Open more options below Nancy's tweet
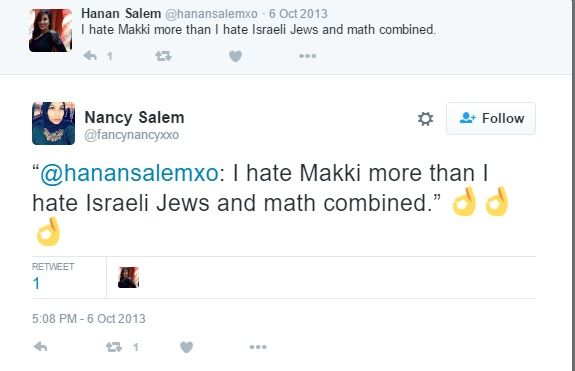 [258, 347]
